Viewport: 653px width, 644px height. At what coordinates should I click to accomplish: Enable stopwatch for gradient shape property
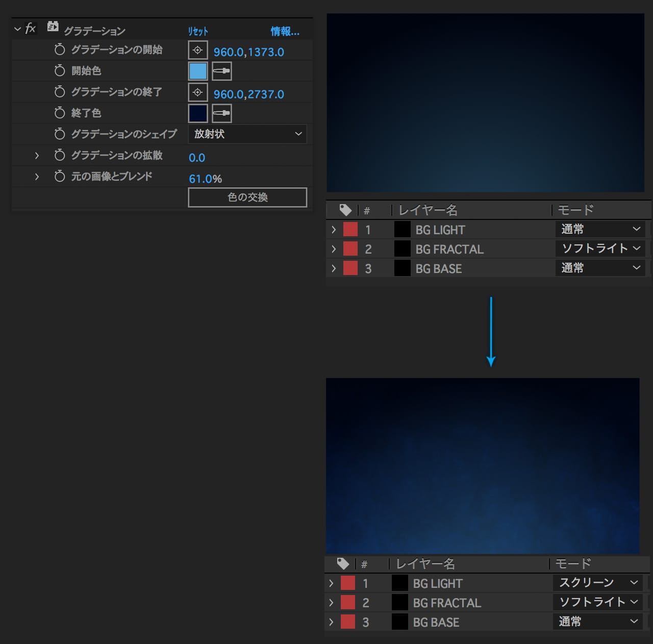pos(60,134)
